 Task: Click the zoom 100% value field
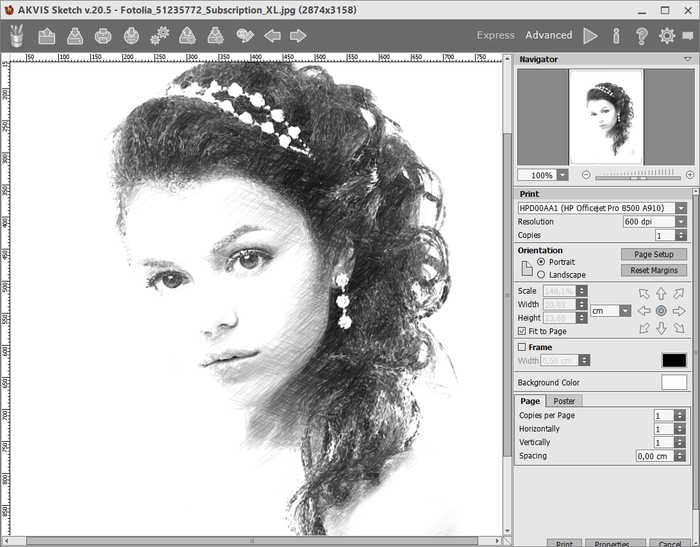click(538, 175)
